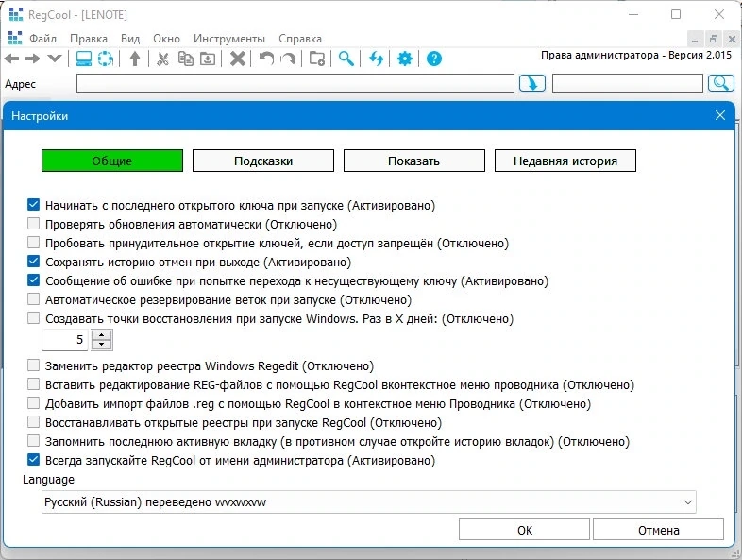Viewport: 742px width, 560px height.
Task: Click the X Delete icon in toolbar
Action: 237,59
